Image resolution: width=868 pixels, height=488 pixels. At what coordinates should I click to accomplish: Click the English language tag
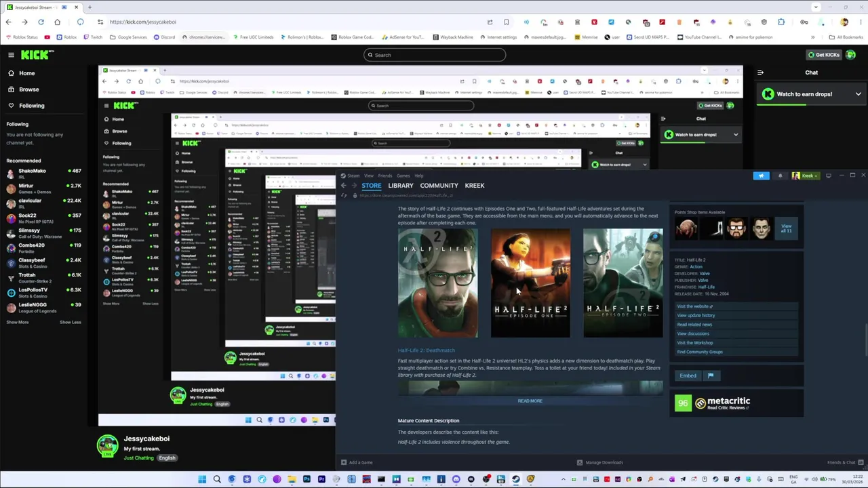point(167,458)
